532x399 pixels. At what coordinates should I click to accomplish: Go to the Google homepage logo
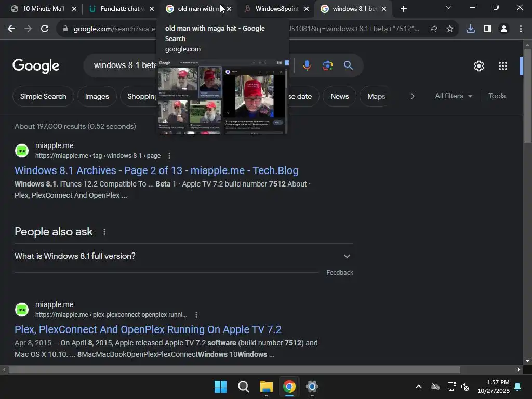click(36, 66)
